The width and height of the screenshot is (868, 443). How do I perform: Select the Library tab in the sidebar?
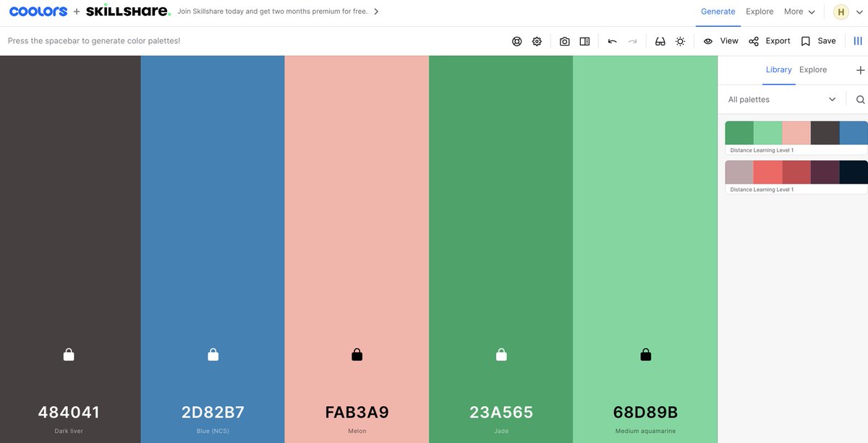[779, 70]
